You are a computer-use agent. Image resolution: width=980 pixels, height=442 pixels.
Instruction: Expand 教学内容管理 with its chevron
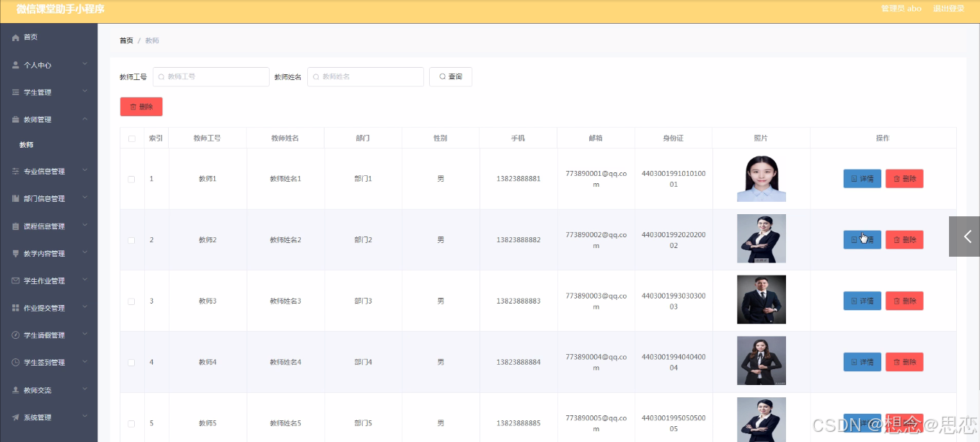pos(84,253)
